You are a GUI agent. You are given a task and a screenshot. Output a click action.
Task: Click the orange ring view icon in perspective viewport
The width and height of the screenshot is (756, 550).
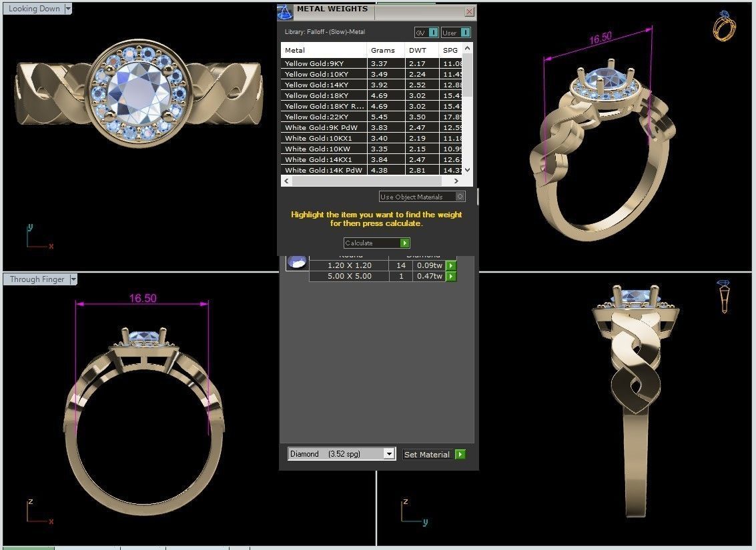tap(725, 25)
